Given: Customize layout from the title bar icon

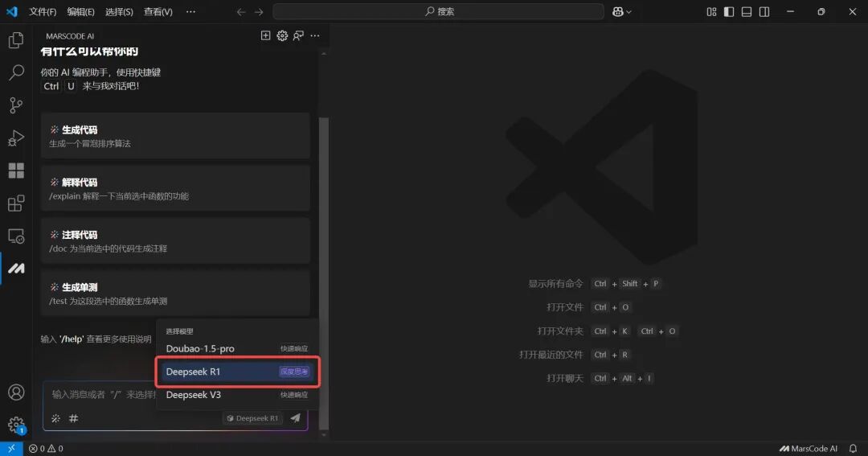Looking at the screenshot, I should pyautogui.click(x=711, y=11).
